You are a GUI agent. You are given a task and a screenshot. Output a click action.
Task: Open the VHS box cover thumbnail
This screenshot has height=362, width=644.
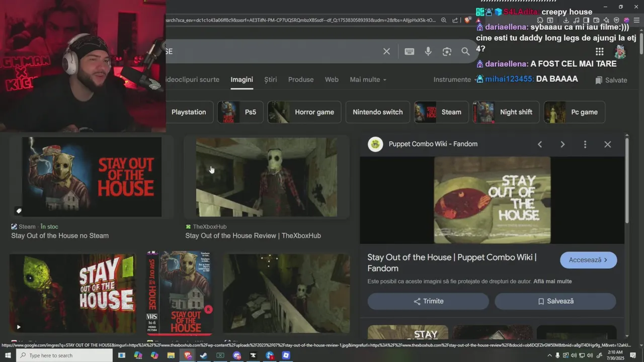[179, 294]
